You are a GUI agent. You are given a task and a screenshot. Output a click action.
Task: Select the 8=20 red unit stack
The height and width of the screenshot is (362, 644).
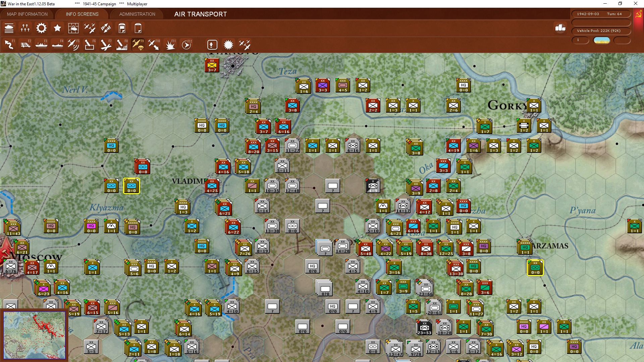pos(253,146)
